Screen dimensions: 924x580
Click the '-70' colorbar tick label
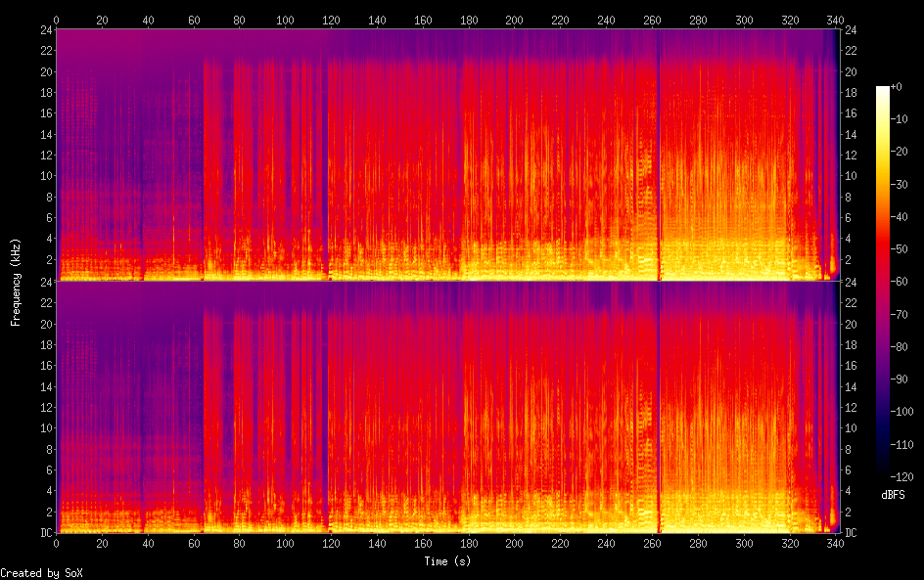click(x=899, y=314)
